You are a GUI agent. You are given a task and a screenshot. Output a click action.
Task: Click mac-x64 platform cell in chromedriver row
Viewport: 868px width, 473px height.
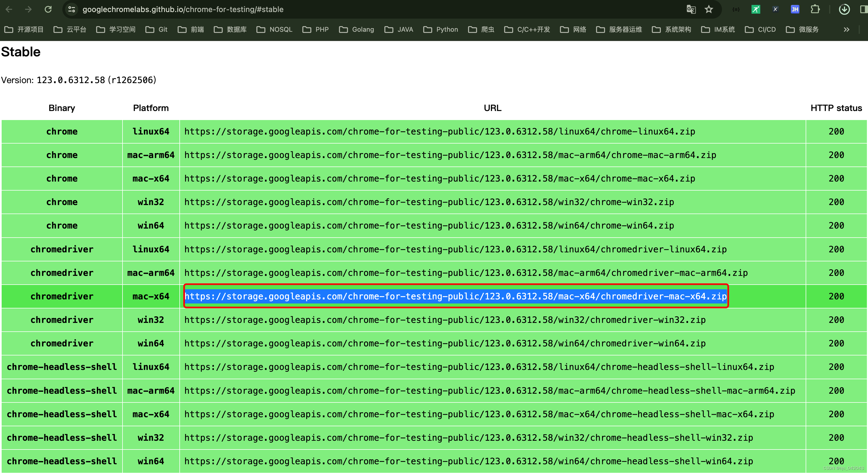click(x=151, y=296)
